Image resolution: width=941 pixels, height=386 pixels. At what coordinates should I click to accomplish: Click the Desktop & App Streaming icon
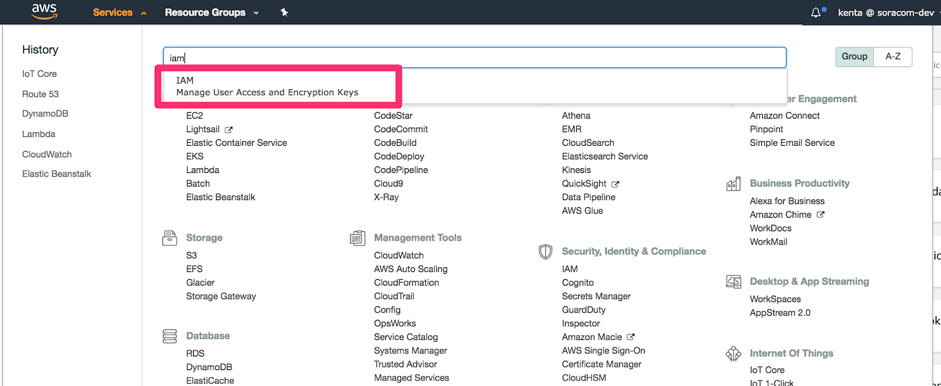pos(733,282)
